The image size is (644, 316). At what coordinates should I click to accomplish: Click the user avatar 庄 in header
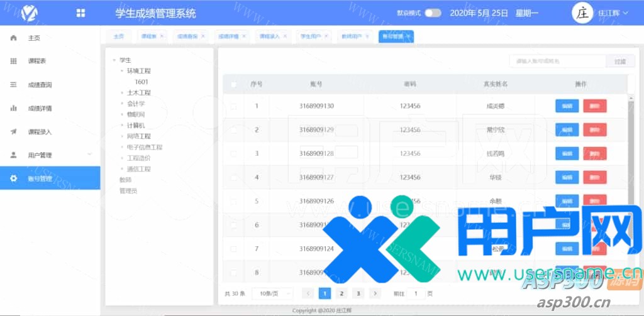pyautogui.click(x=582, y=13)
